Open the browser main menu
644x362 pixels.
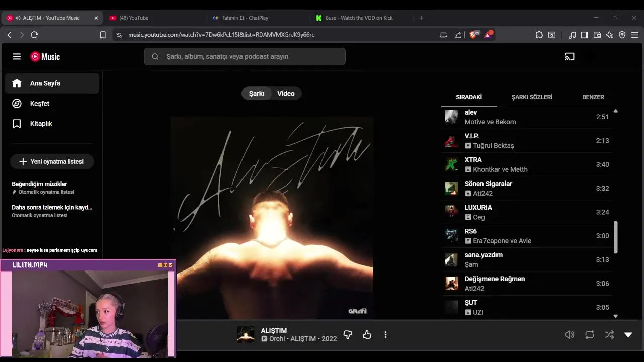tap(635, 35)
